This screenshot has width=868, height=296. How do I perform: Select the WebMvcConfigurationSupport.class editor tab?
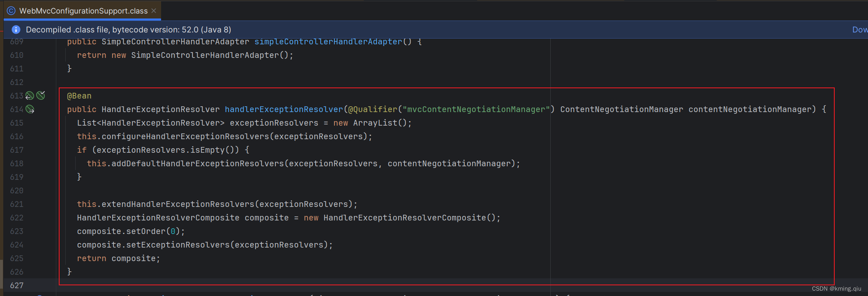point(82,11)
